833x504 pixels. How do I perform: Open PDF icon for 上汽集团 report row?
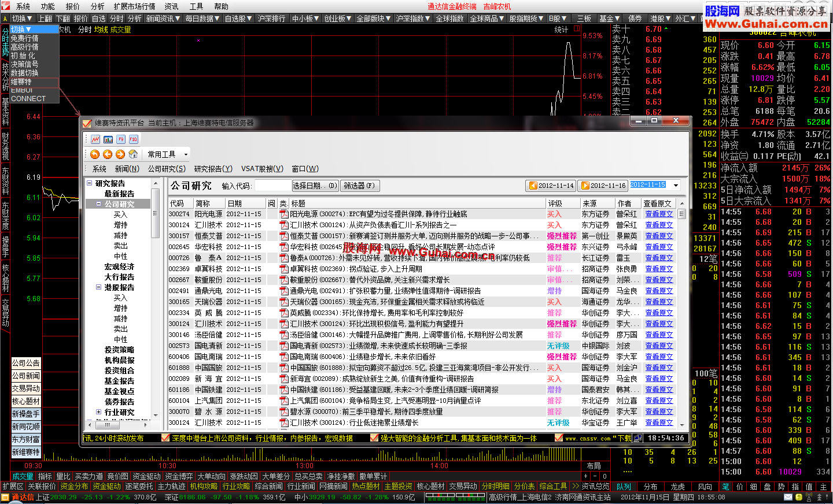pos(283,401)
